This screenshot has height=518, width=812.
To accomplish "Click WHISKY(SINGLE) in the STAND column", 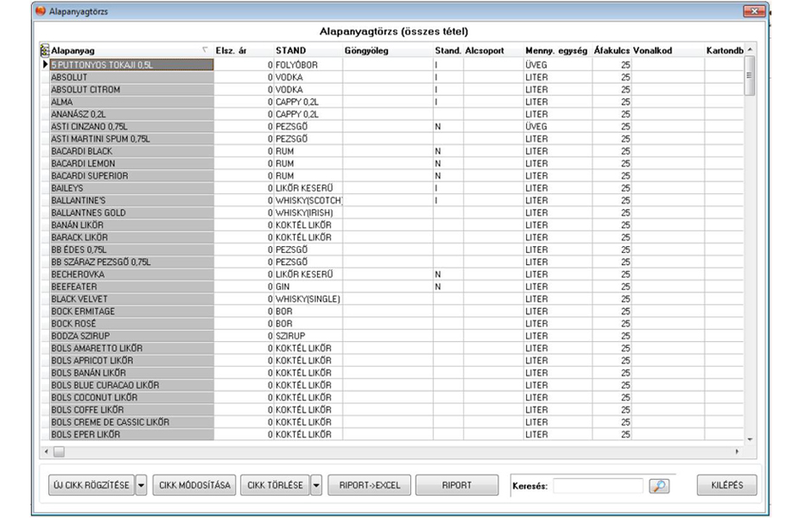I will [308, 299].
